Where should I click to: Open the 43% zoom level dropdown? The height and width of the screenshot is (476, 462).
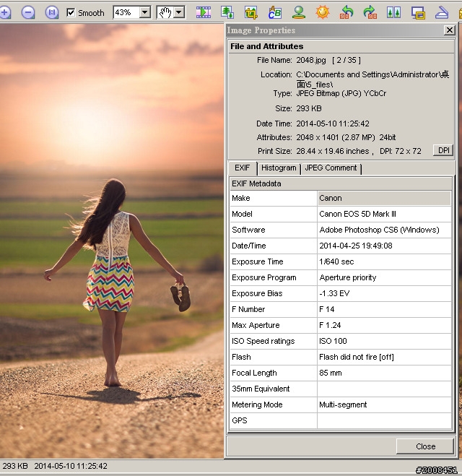[145, 12]
